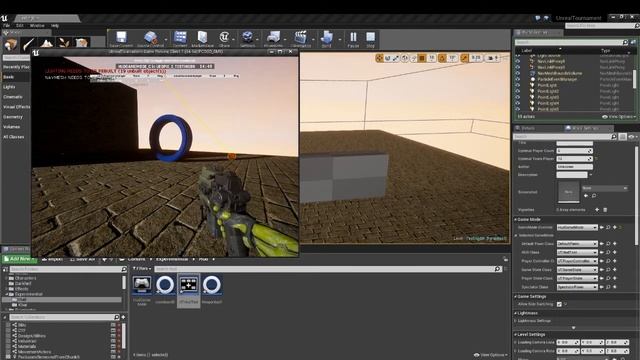Toggle visibility of ParticleEventManager in outliner

pos(518,79)
